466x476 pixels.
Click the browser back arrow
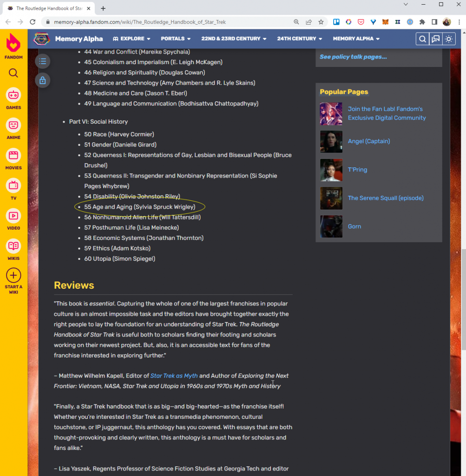(8, 22)
